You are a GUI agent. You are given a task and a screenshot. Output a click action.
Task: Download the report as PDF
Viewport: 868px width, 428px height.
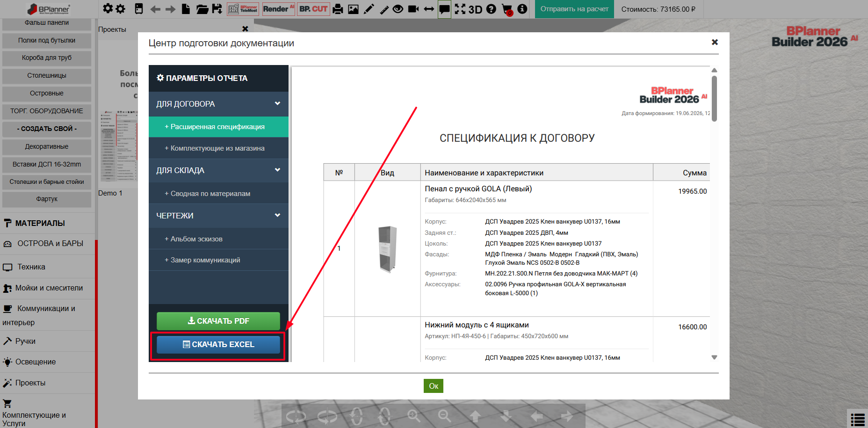pyautogui.click(x=218, y=321)
